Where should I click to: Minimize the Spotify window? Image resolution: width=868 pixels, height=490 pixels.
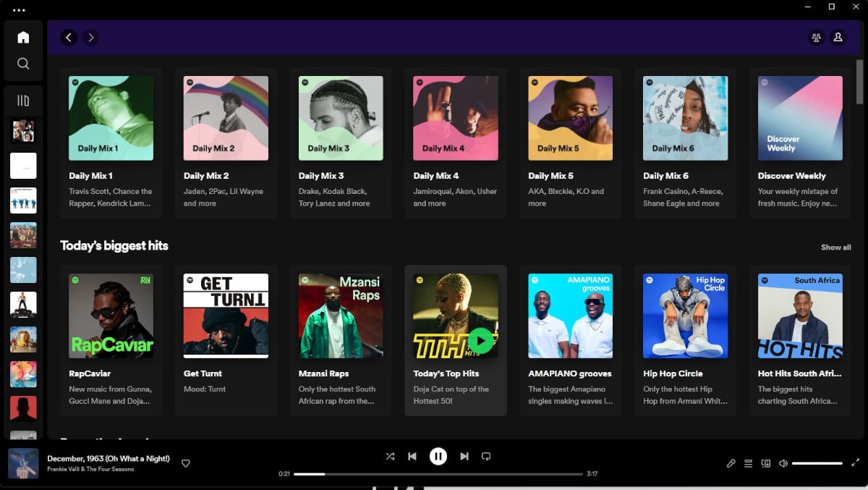[x=807, y=7]
